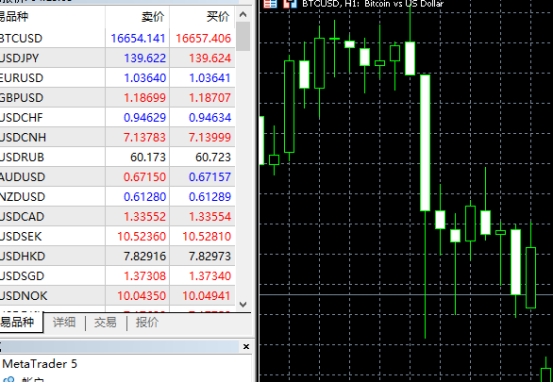554x383 pixels.
Task: Click NZDUSD bid price 0.61280
Action: coord(145,196)
